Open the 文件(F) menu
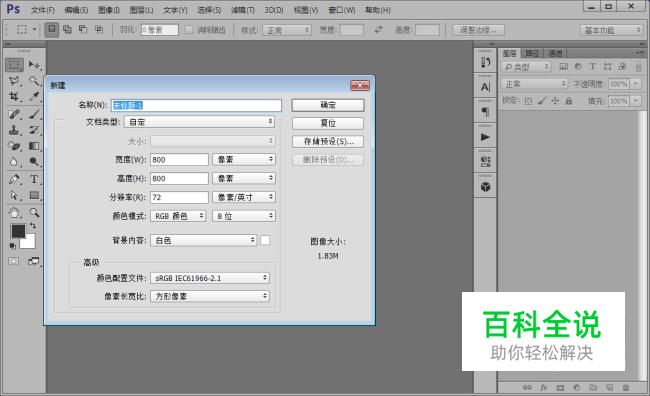 click(x=43, y=10)
